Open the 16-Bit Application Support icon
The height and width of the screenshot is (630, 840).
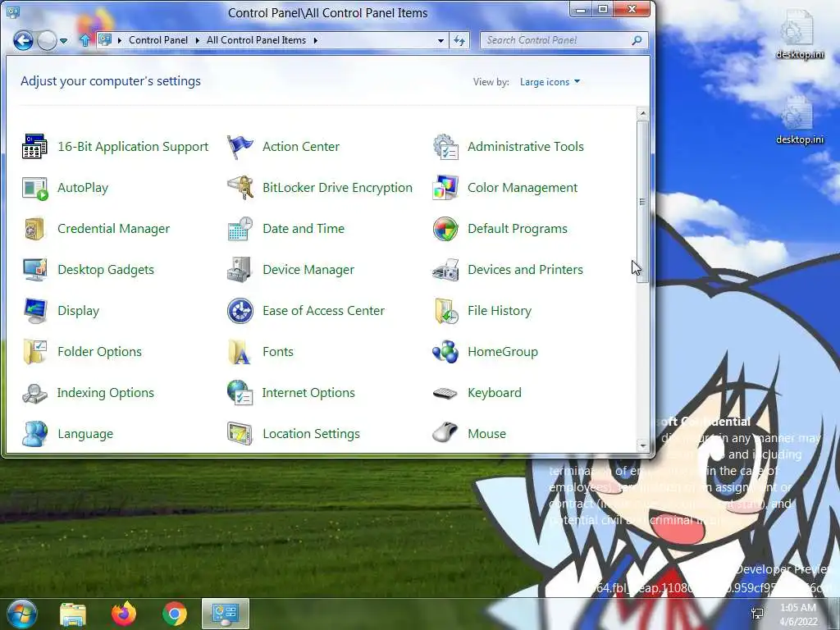click(34, 146)
